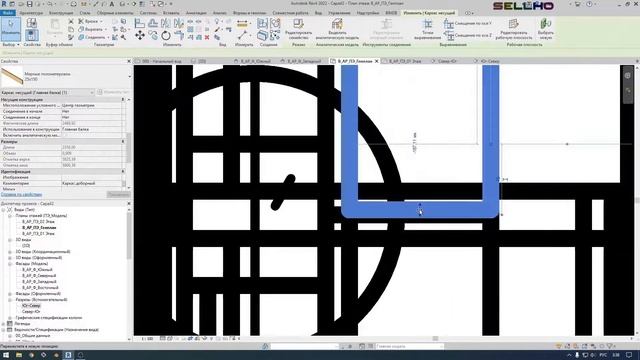Viewport: 640px width, 360px height.
Task: Select the Modify (Изменить) tool
Action: pyautogui.click(x=11, y=29)
